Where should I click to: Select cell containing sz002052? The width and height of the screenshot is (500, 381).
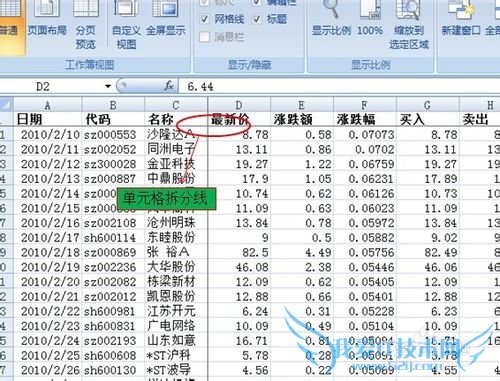tap(113, 149)
